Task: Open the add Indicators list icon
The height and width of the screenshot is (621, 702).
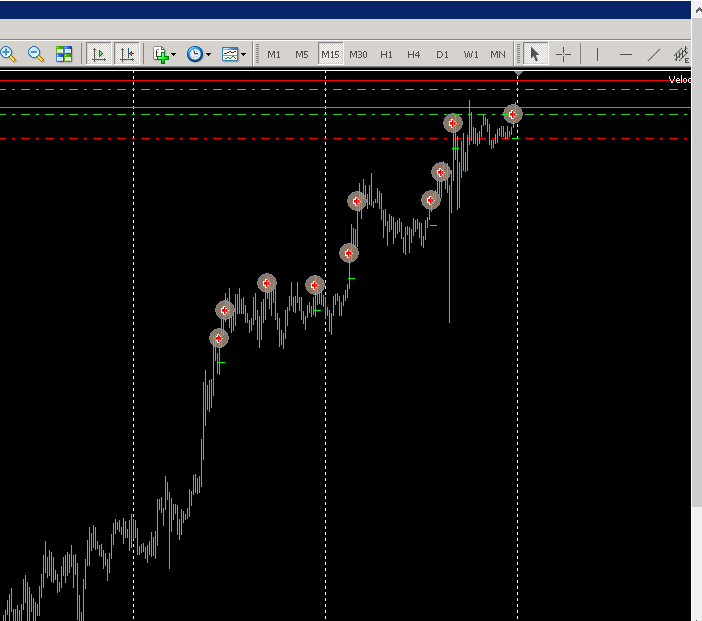Action: click(x=161, y=54)
